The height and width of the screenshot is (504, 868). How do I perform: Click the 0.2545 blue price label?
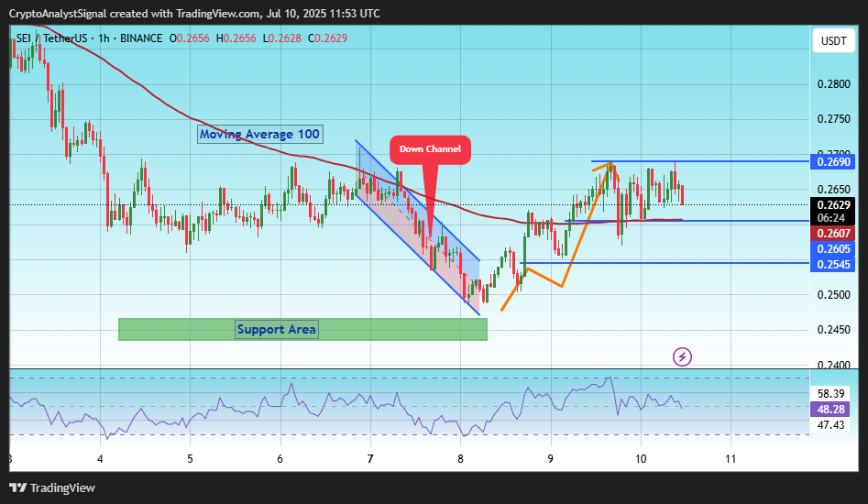click(833, 265)
